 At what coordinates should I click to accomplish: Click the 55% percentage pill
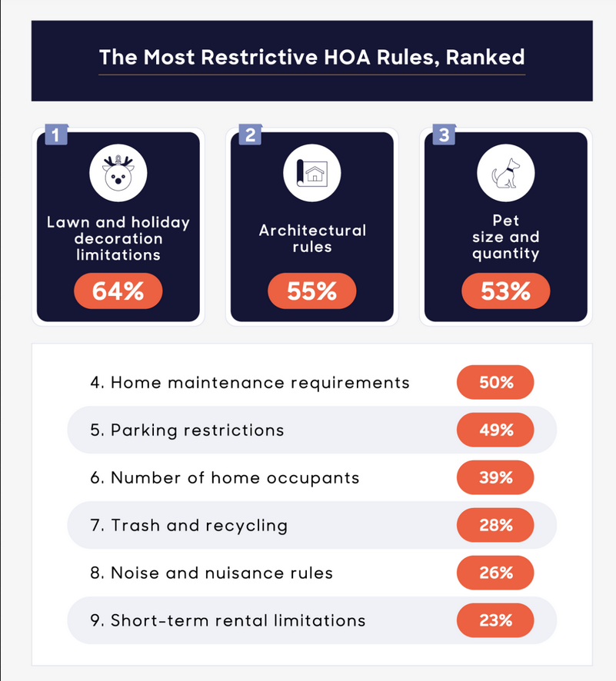click(312, 292)
